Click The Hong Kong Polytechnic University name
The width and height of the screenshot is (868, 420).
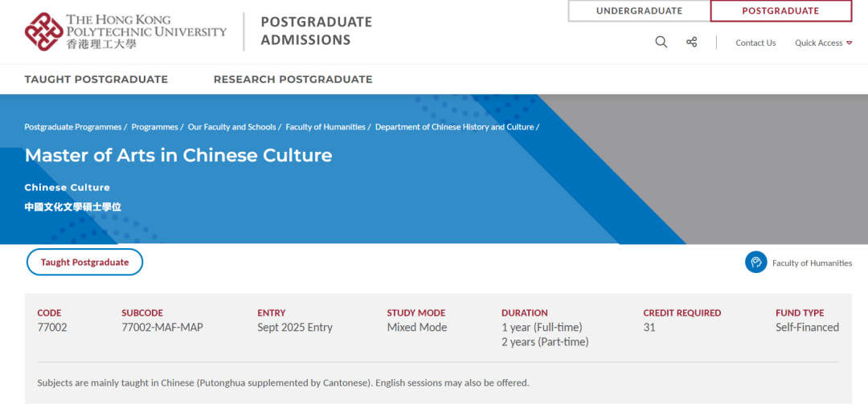click(x=145, y=31)
